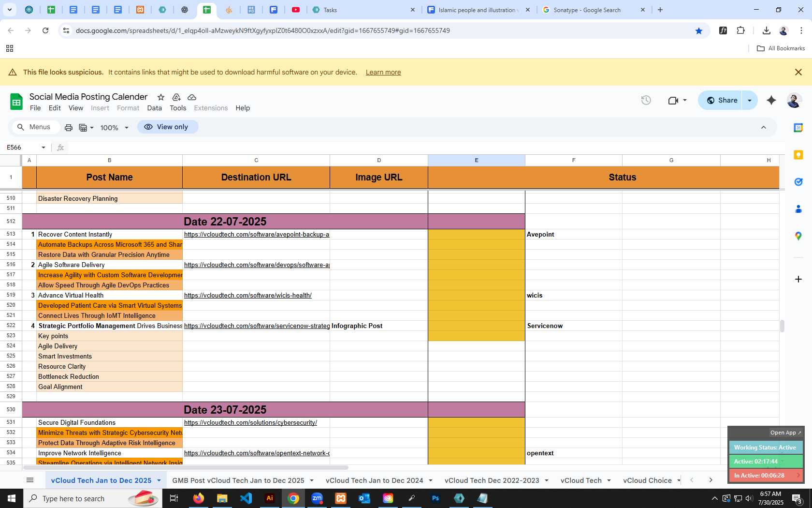The width and height of the screenshot is (812, 508).
Task: Open Google Keep side panel icon
Action: pyautogui.click(x=798, y=155)
